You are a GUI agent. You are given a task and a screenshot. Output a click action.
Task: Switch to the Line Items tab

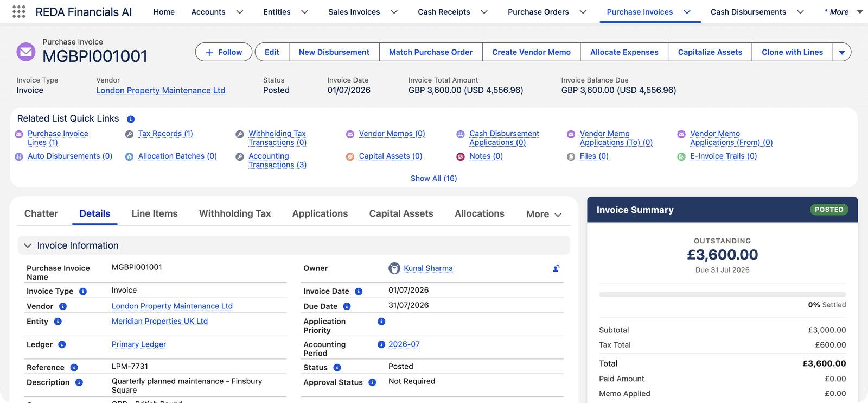tap(155, 214)
